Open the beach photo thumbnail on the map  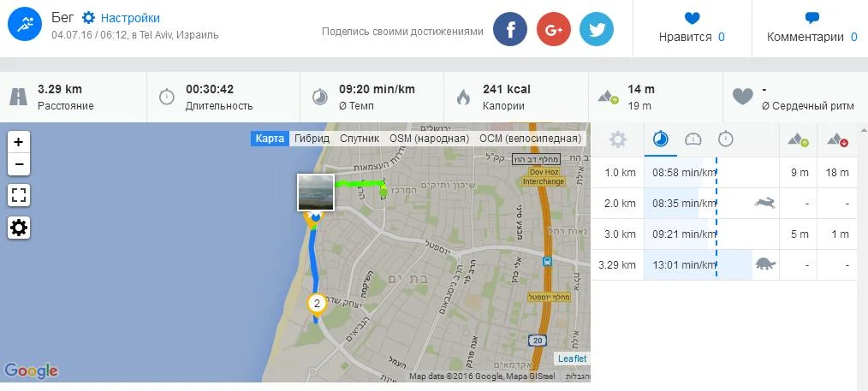coord(316,193)
